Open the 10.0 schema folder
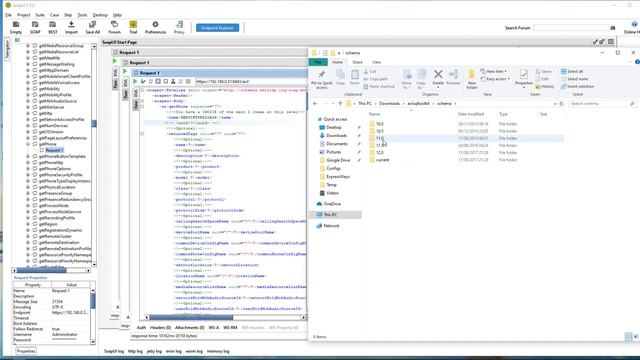640x360 pixels. (x=380, y=124)
